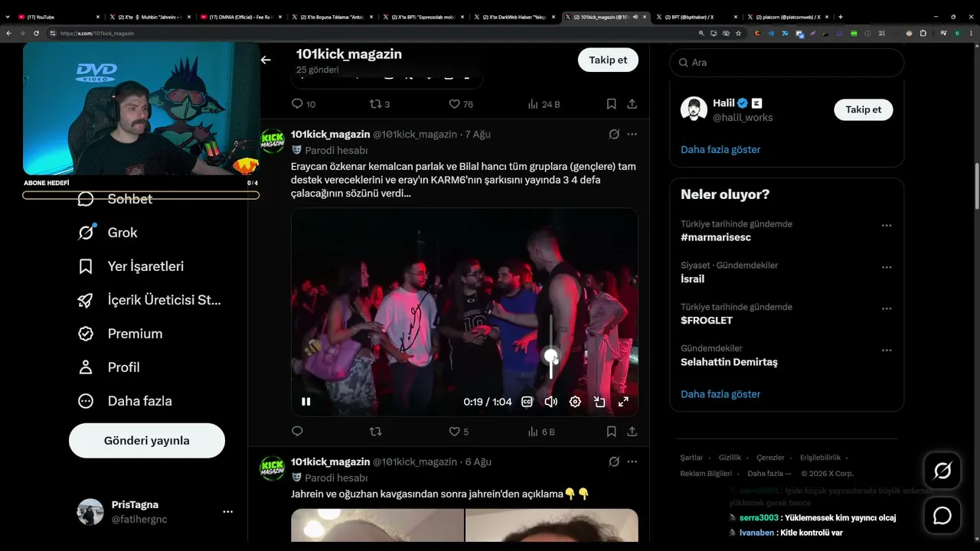Open İçerik Üreticisi Stüdyosu in sidebar
980x551 pixels.
149,300
